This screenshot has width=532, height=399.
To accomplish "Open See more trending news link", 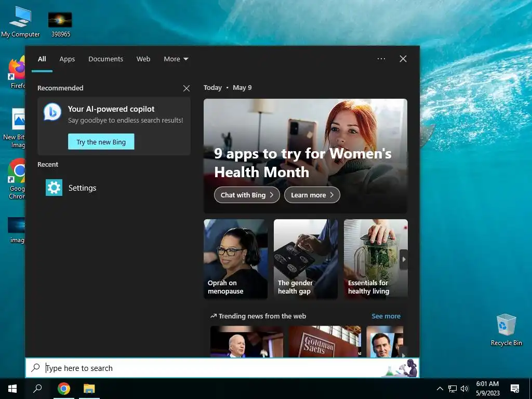I will tap(386, 316).
